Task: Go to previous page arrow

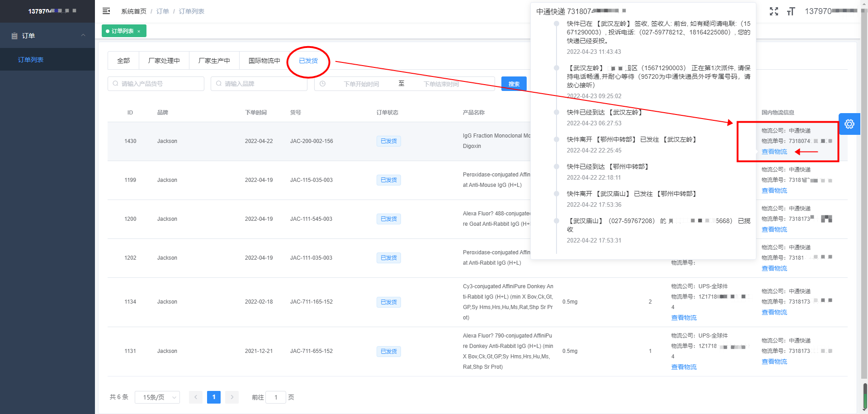Action: click(196, 397)
